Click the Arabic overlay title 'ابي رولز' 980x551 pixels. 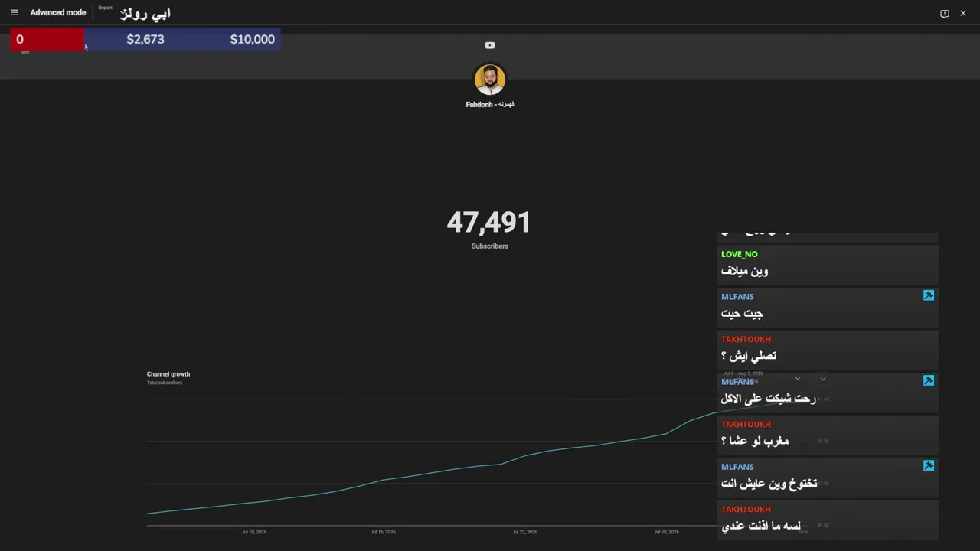coord(145,13)
